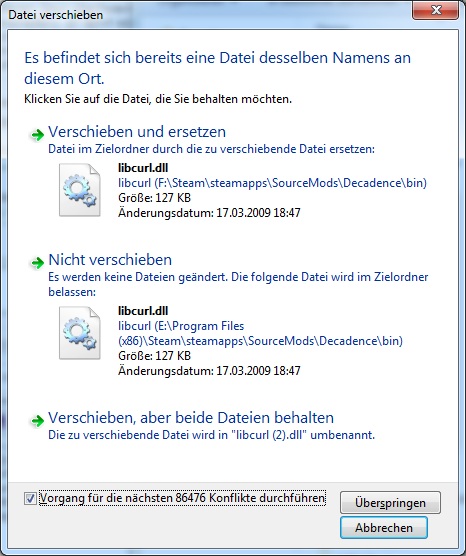Click description Datei im Zielordner ersetzen

coord(211,149)
